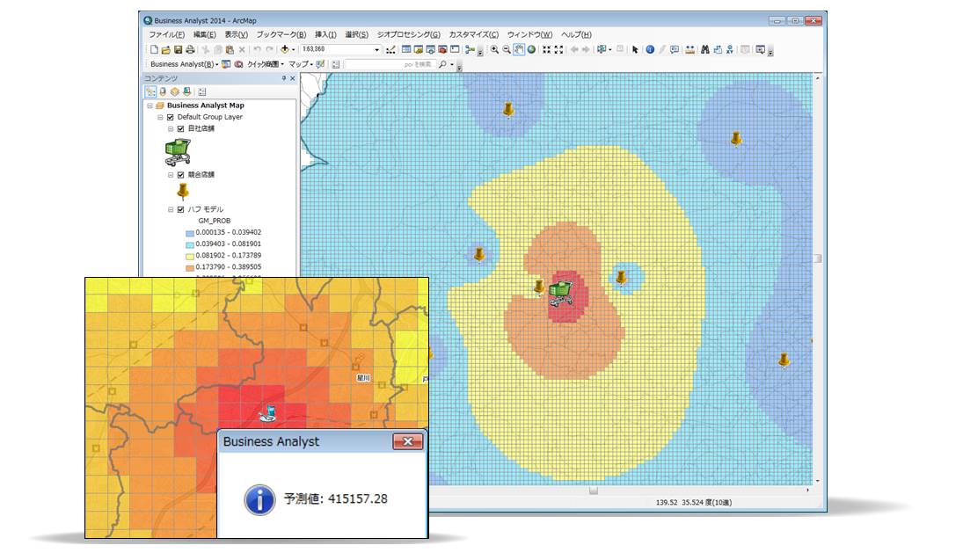Viewport: 963px width, 560px height.
Task: Click the 0.000135 - 0.039402 blue swatch
Action: coord(190,233)
